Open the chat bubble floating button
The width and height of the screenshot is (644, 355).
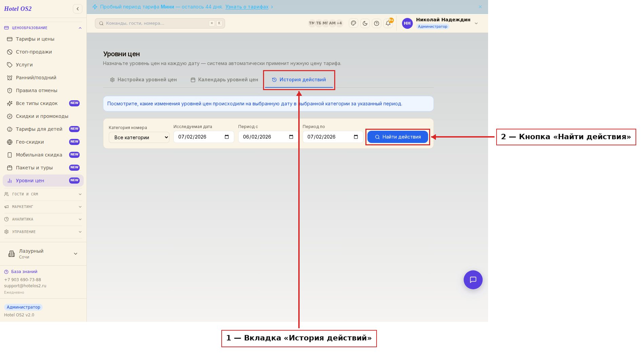click(473, 280)
